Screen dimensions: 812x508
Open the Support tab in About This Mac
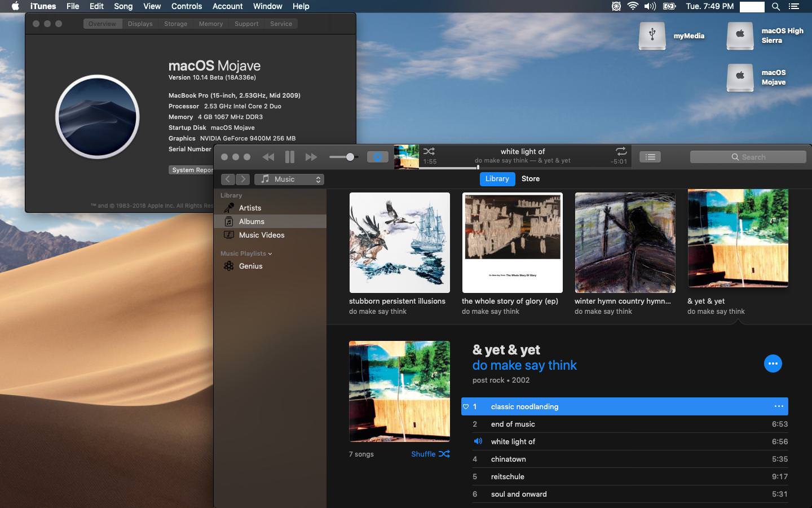pyautogui.click(x=246, y=24)
